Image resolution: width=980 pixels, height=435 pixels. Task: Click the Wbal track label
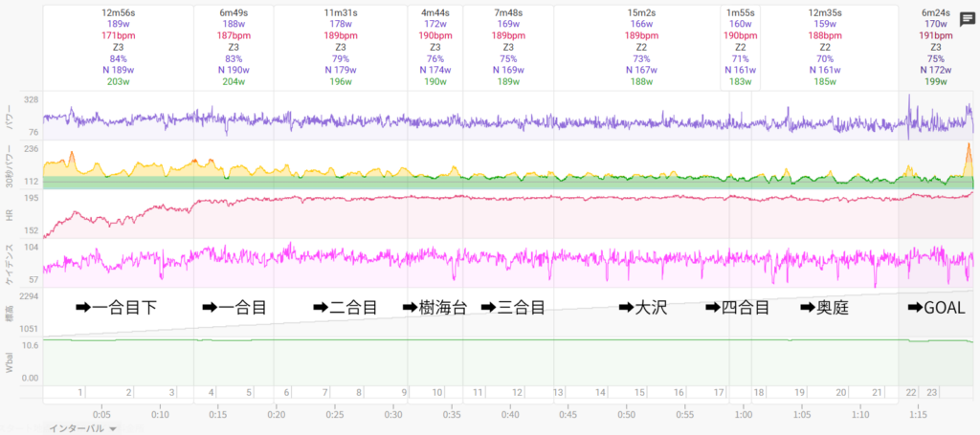(9, 361)
